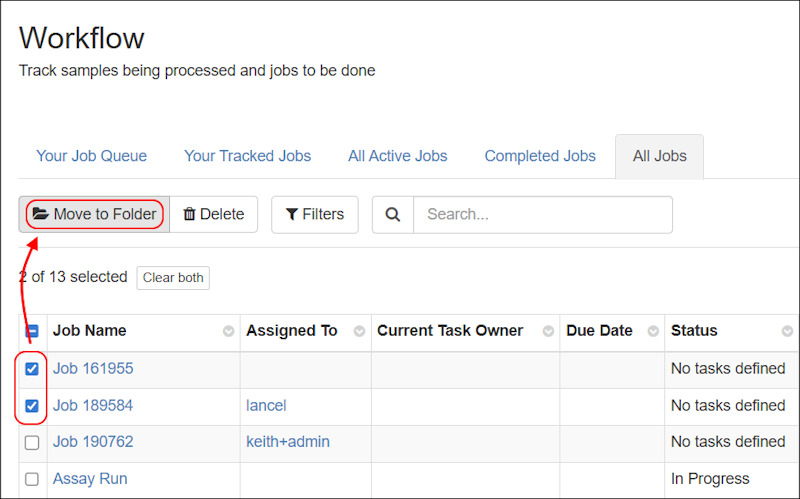Viewport: 800px width, 499px height.
Task: Open the keith+admin user link
Action: point(288,442)
